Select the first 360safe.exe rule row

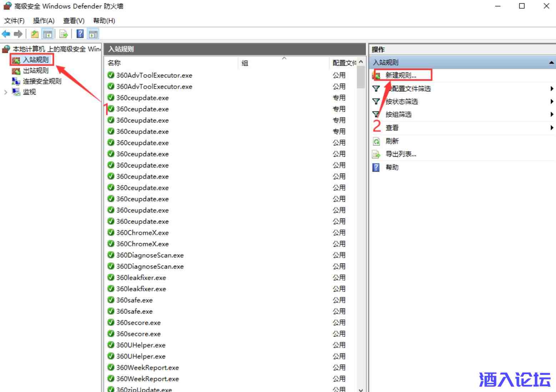tap(134, 300)
